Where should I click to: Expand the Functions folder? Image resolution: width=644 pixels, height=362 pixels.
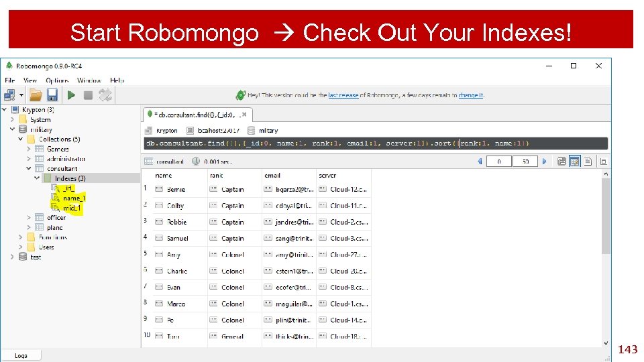[21, 237]
